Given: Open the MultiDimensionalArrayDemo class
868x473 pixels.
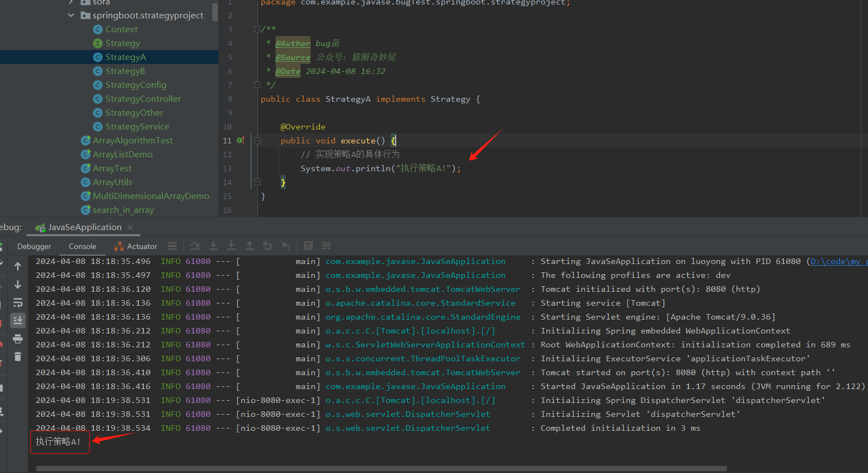Looking at the screenshot, I should (151, 196).
